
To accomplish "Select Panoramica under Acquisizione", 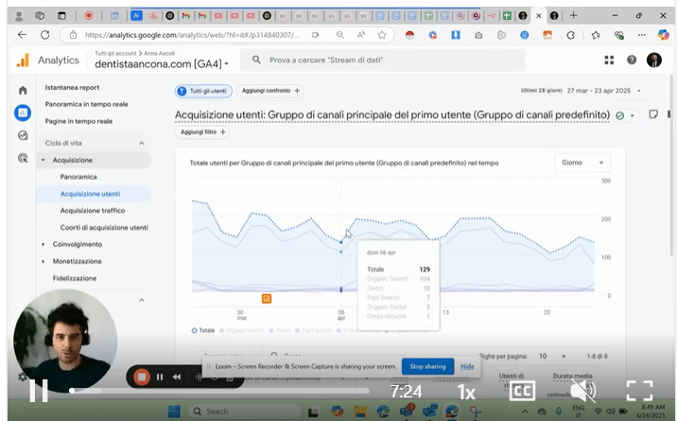I will [x=79, y=177].
